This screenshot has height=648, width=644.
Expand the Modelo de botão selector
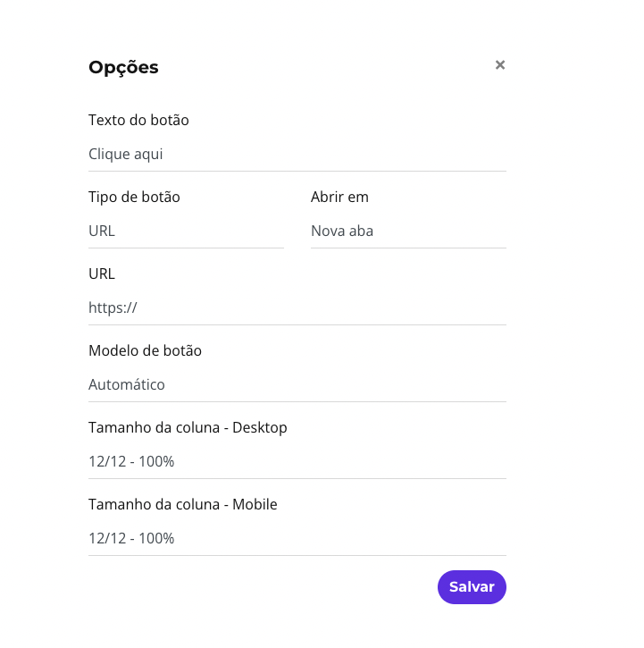(x=297, y=384)
